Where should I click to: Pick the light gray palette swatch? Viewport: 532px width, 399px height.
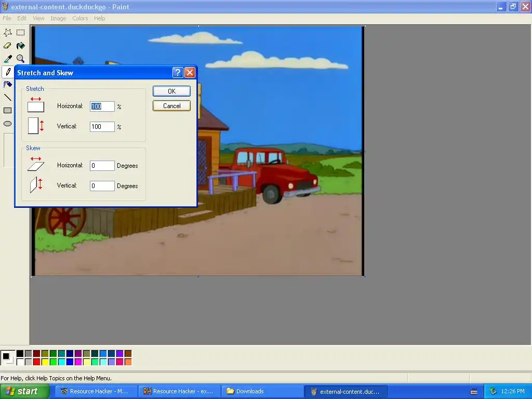(29, 362)
